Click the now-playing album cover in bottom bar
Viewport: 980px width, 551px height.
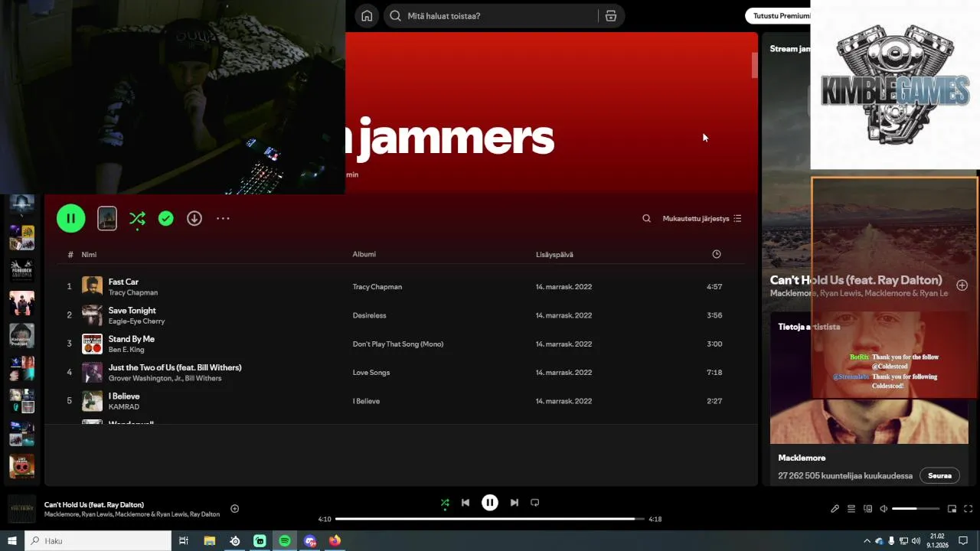tap(21, 509)
